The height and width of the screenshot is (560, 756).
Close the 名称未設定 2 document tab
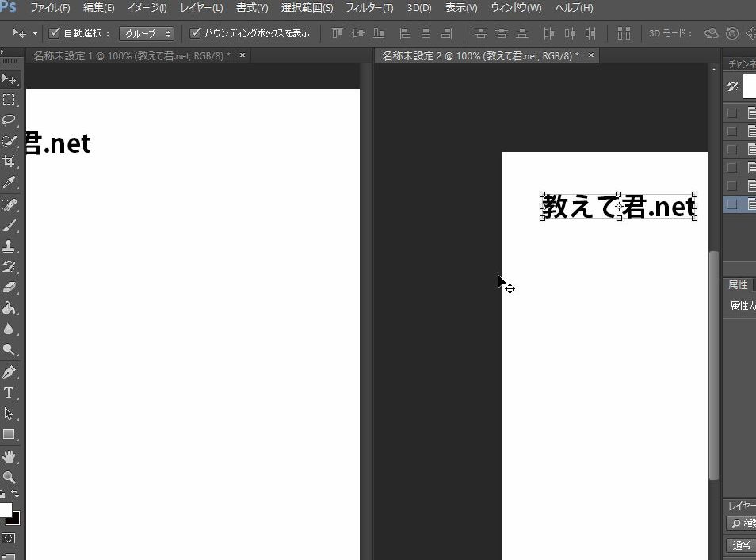point(591,55)
